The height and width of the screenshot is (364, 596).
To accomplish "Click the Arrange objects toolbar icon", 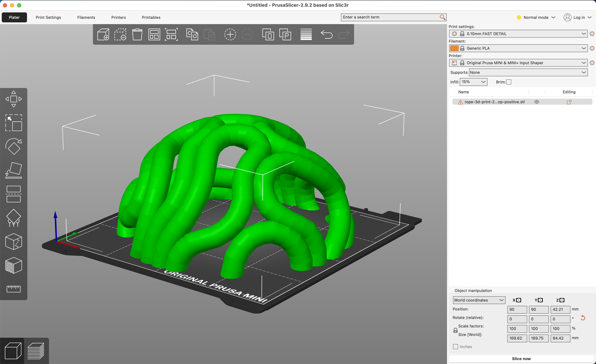I will [x=154, y=34].
